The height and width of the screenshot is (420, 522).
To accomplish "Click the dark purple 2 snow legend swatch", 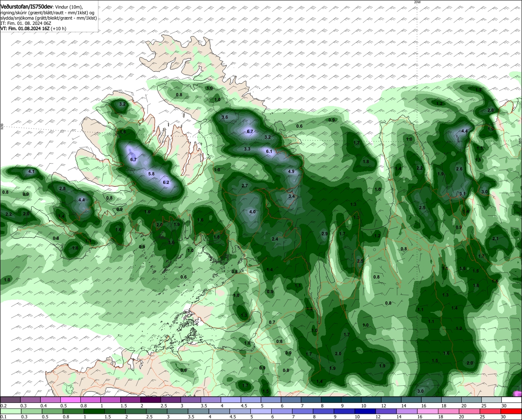I will click(x=150, y=400).
